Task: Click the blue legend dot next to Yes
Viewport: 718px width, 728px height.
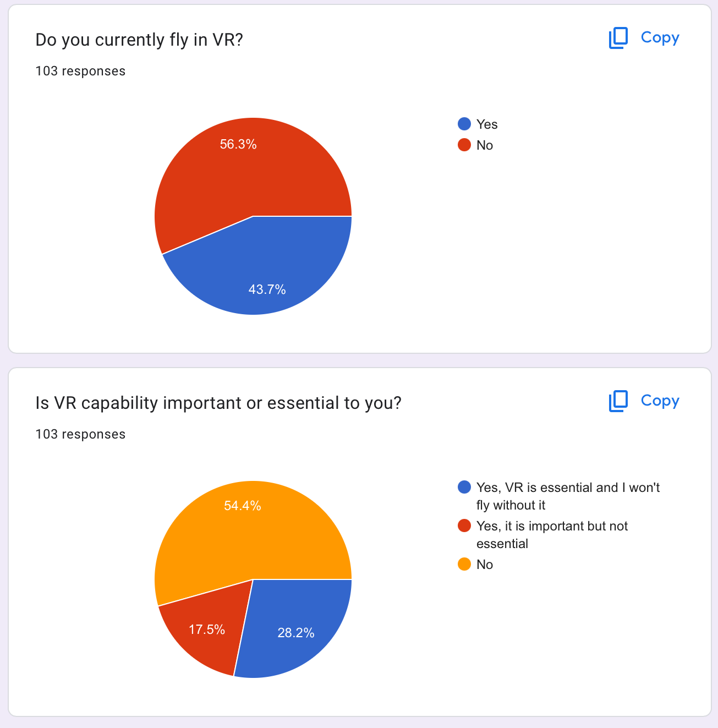Action: [464, 124]
